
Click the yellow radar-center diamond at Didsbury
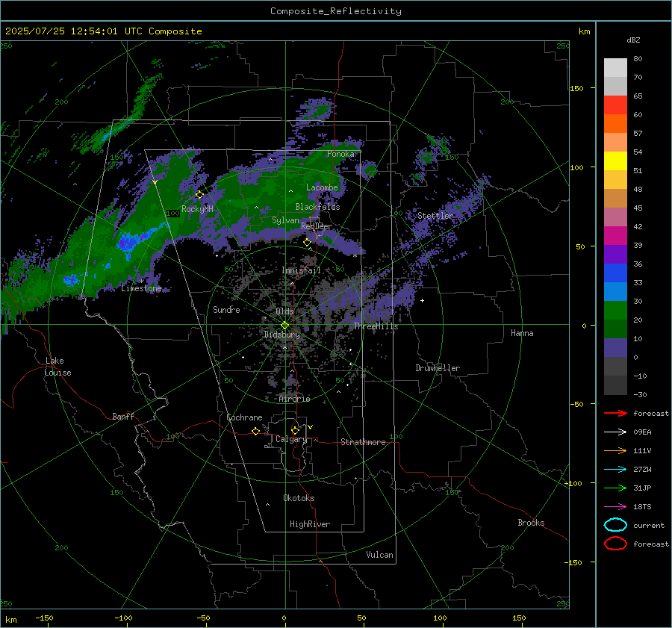pyautogui.click(x=284, y=326)
